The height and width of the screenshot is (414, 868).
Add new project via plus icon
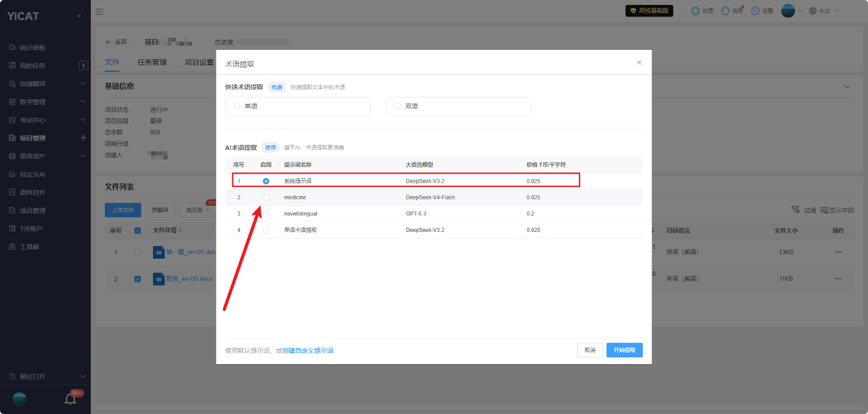pos(84,138)
